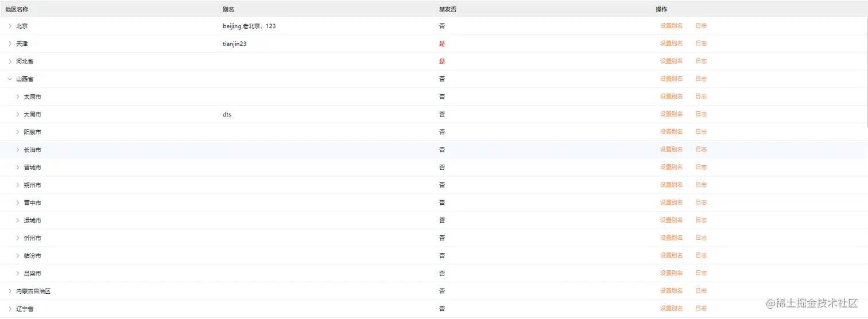
Task: Collapse the 山西省 row chevron
Action: [10, 79]
